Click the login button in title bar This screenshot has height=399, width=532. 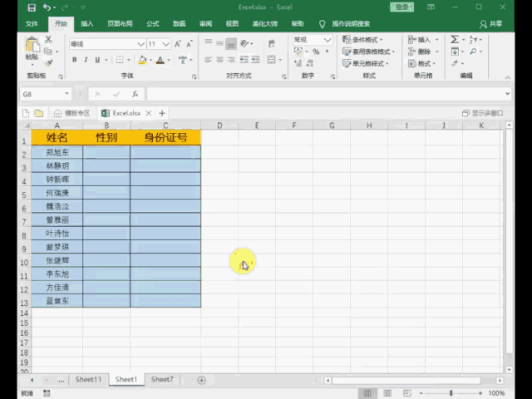pos(401,7)
